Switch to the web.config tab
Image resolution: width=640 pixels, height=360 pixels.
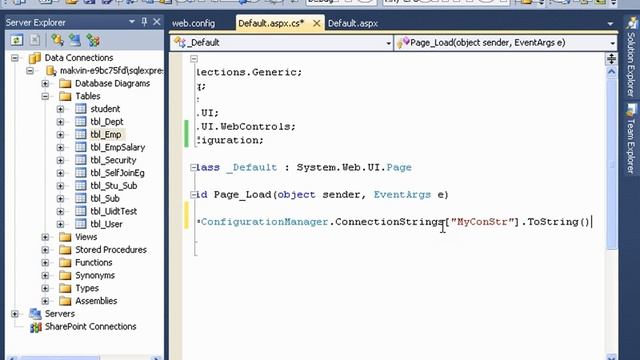click(193, 24)
